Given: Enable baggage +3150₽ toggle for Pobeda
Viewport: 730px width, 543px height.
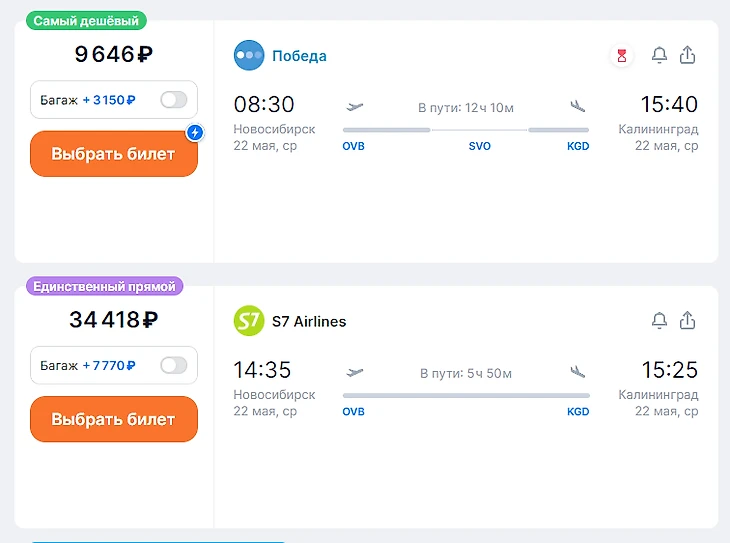Looking at the screenshot, I should (174, 100).
